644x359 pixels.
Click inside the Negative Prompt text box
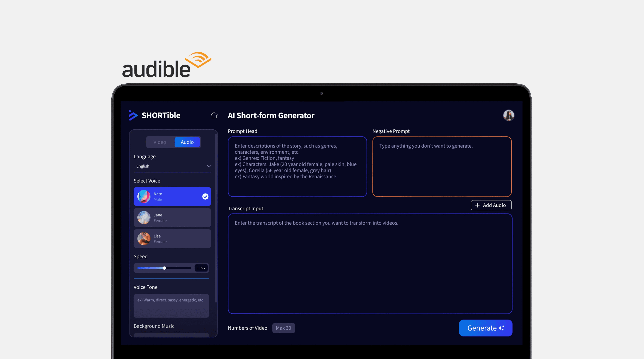[x=442, y=167]
